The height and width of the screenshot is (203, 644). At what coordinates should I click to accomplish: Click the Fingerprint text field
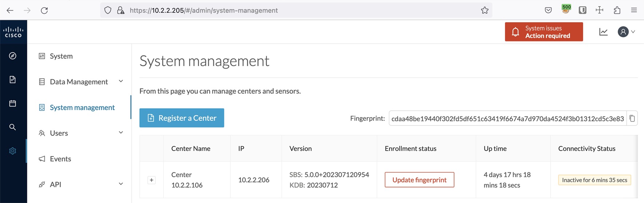click(x=507, y=119)
